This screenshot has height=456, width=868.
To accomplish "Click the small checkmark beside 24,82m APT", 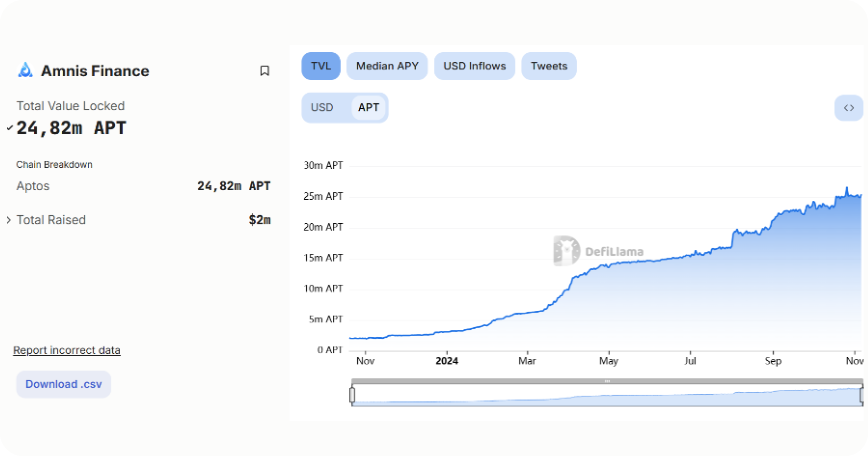I will click(10, 128).
